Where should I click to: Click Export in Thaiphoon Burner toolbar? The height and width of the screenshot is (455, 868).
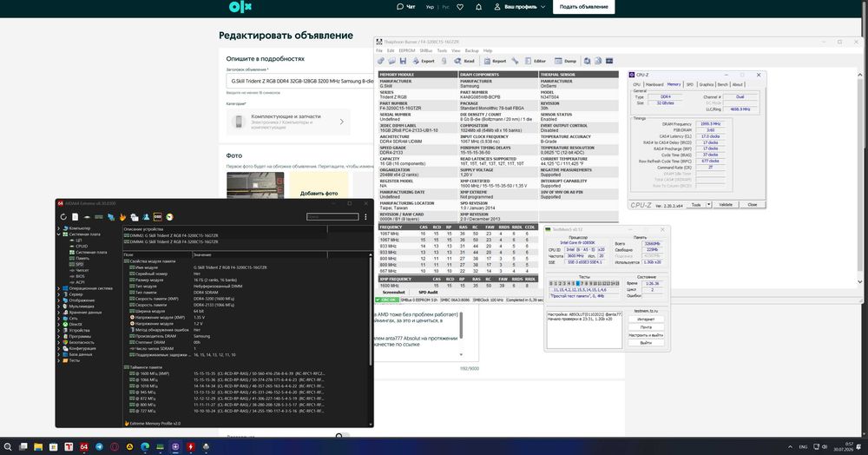pyautogui.click(x=424, y=61)
